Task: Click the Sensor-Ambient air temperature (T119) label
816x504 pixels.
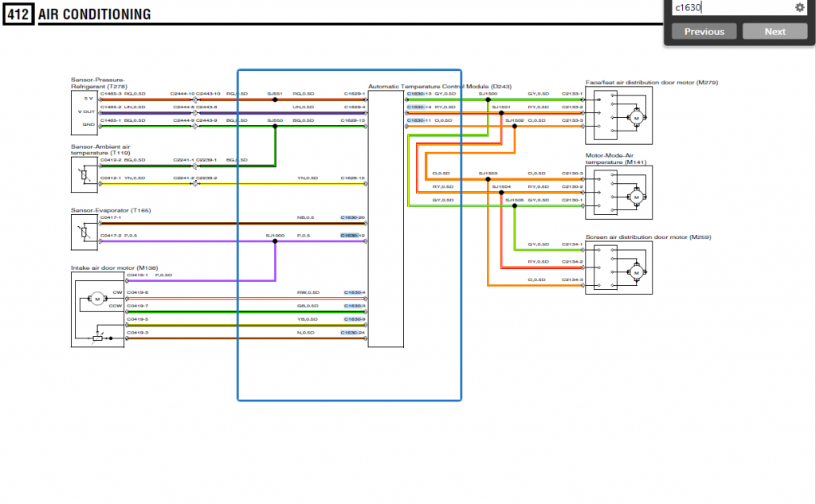Action: [x=100, y=150]
